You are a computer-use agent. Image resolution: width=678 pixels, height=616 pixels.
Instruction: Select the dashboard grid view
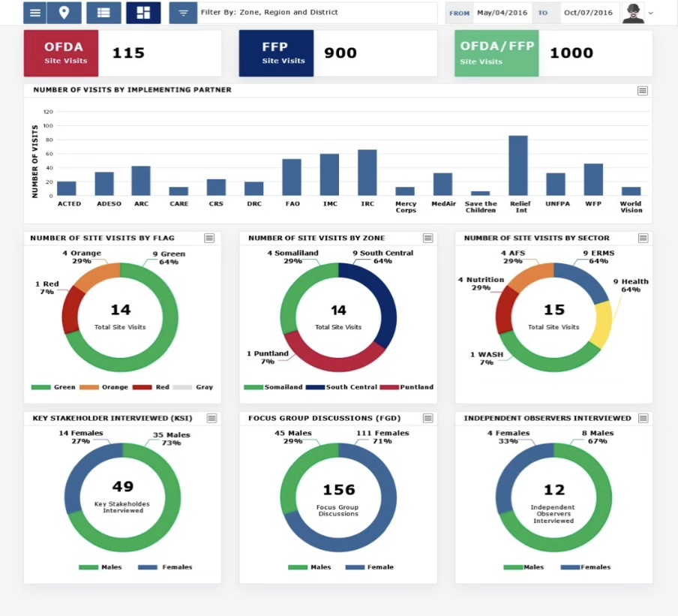143,13
